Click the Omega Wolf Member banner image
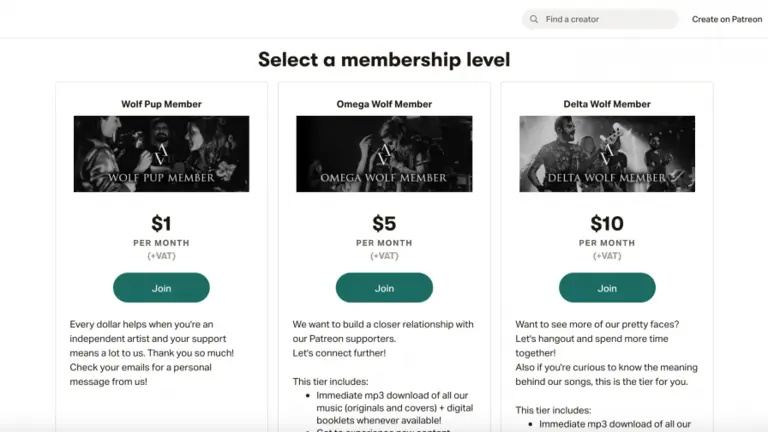 click(x=384, y=154)
